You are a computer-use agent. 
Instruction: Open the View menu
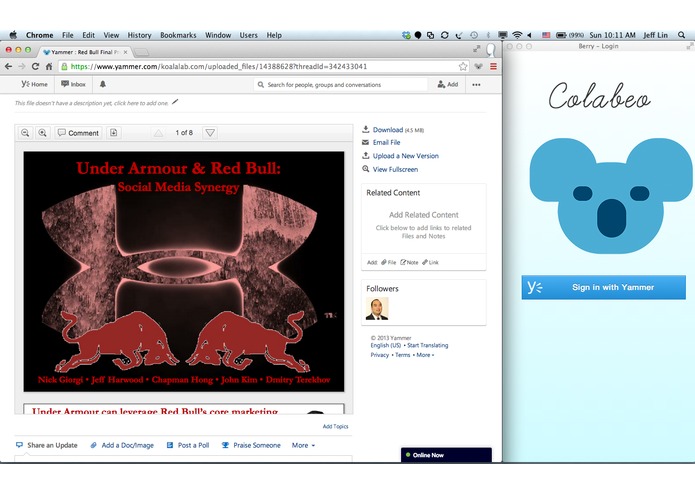click(111, 35)
